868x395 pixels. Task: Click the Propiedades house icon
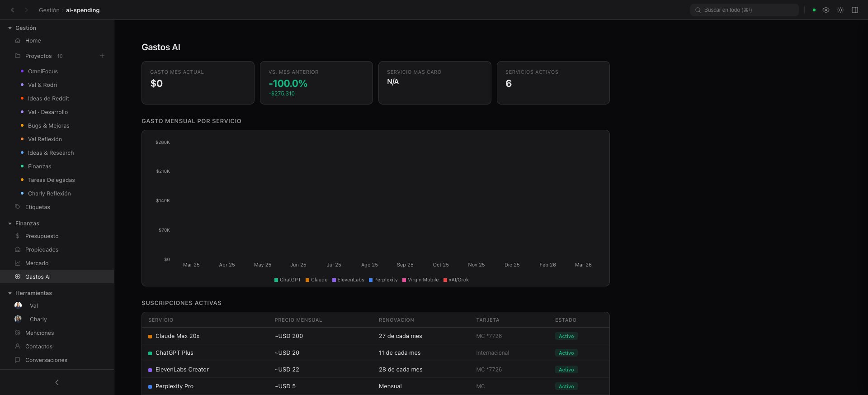pyautogui.click(x=18, y=249)
